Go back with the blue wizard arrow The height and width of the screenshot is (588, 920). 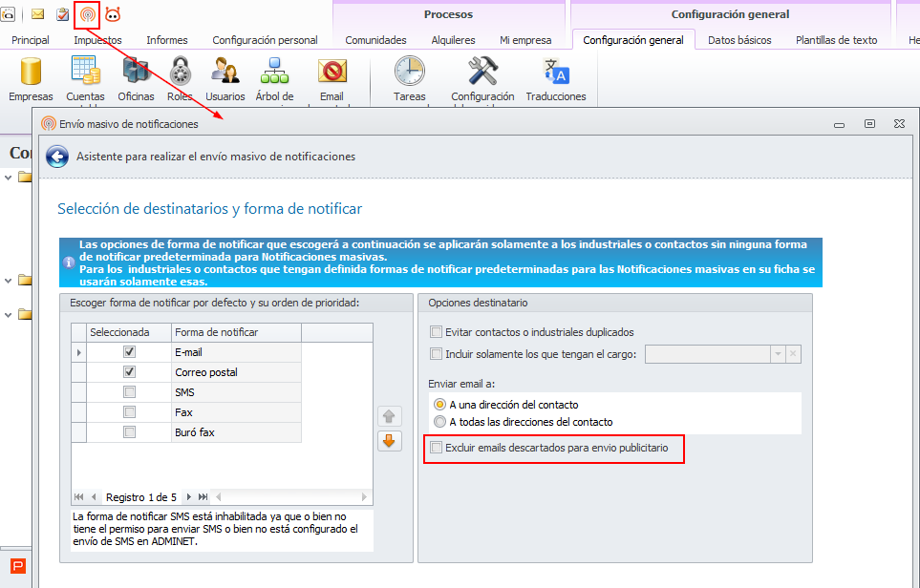click(x=57, y=157)
